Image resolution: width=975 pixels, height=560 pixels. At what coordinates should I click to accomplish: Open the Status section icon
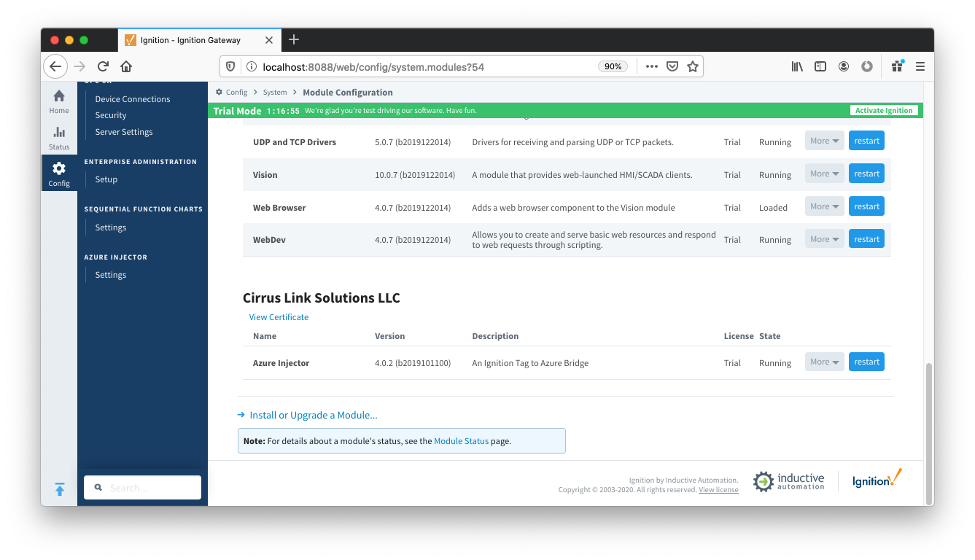point(59,136)
